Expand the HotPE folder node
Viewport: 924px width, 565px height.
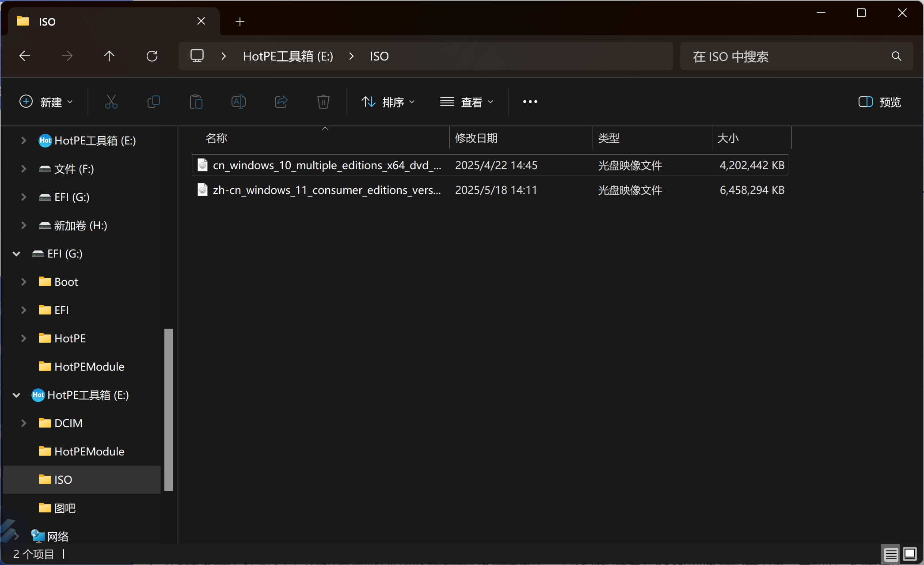coord(24,338)
